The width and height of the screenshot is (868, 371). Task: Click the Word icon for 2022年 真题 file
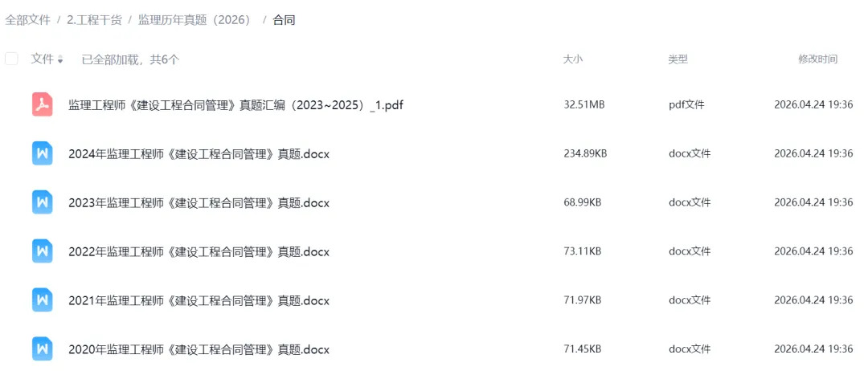43,251
